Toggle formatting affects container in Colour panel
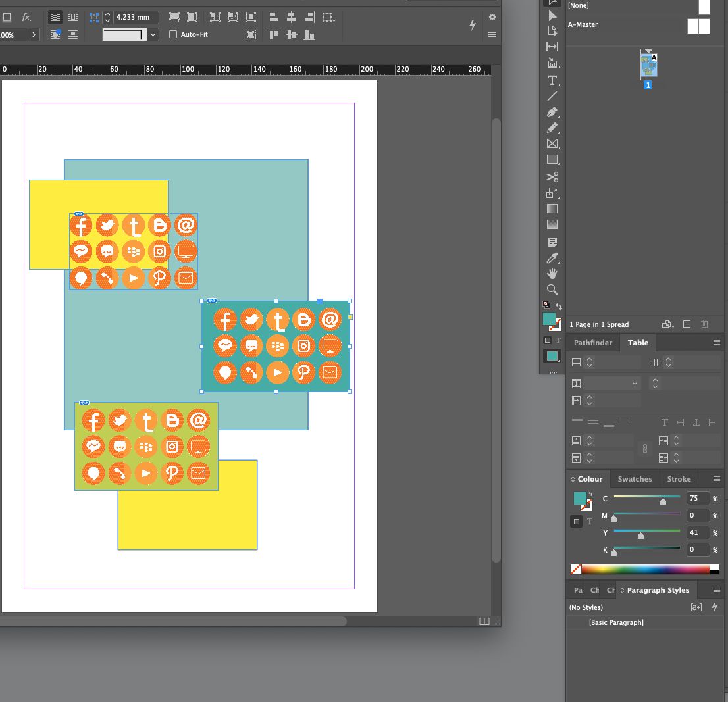 [x=576, y=522]
